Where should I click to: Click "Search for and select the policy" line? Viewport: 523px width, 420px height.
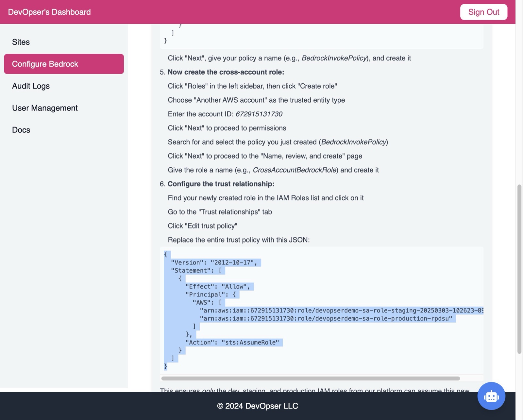coord(278,142)
